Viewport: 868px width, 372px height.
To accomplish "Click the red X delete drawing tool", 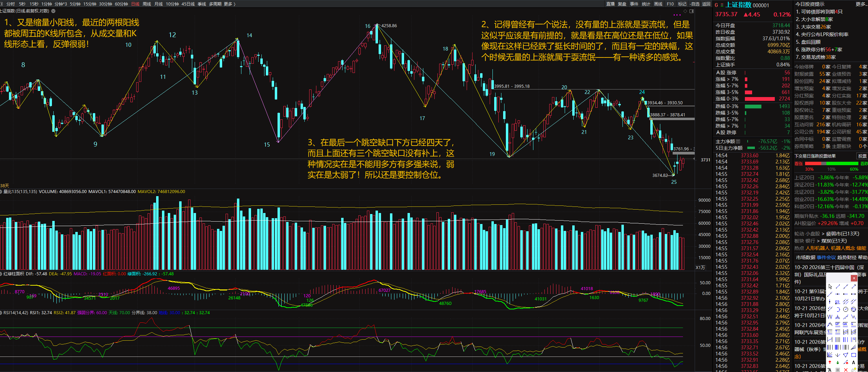I will pyautogui.click(x=846, y=369).
